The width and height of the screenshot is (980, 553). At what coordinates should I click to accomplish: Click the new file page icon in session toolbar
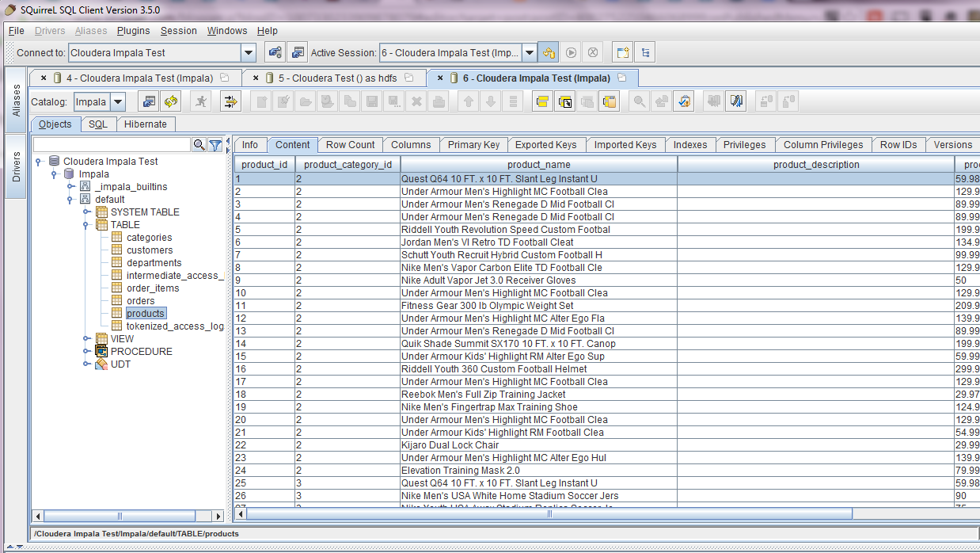coord(261,101)
